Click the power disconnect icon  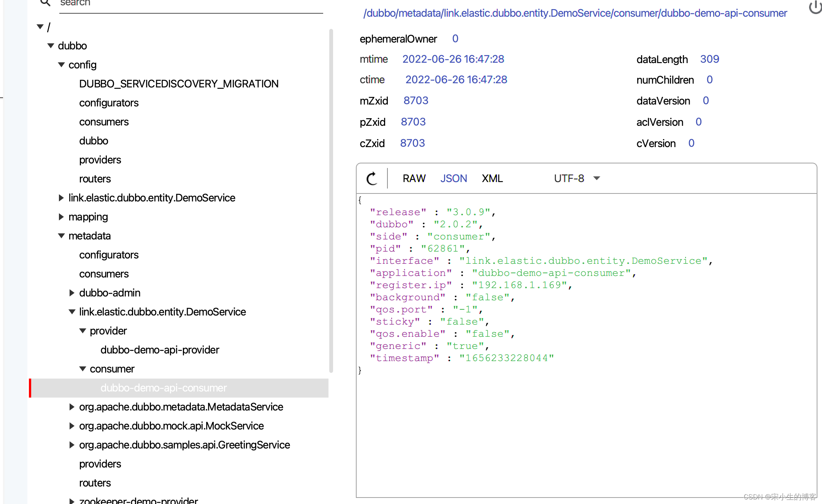[x=815, y=7]
